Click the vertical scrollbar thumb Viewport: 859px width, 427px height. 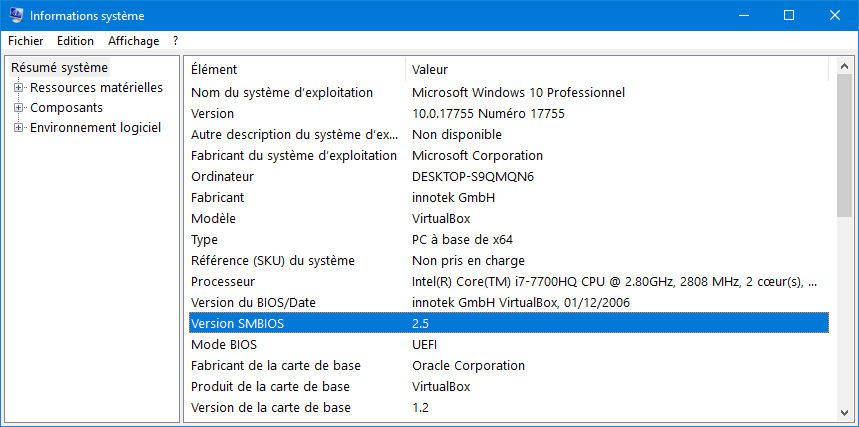coord(844,146)
